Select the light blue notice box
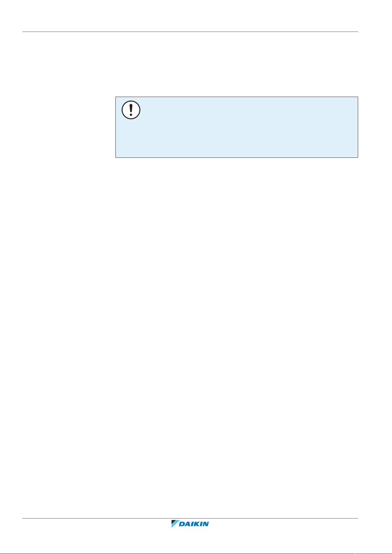This screenshot has width=392, height=554. (x=236, y=127)
